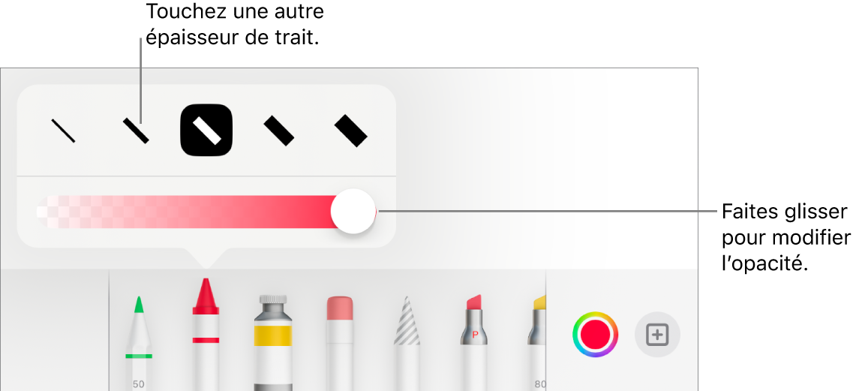
Task: Pick the fourth stroke thickness option
Action: (278, 131)
